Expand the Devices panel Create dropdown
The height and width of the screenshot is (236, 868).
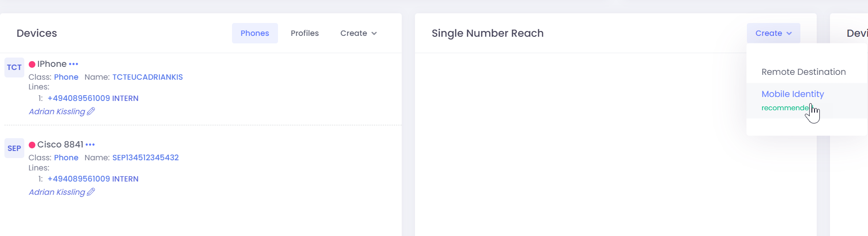pyautogui.click(x=358, y=33)
